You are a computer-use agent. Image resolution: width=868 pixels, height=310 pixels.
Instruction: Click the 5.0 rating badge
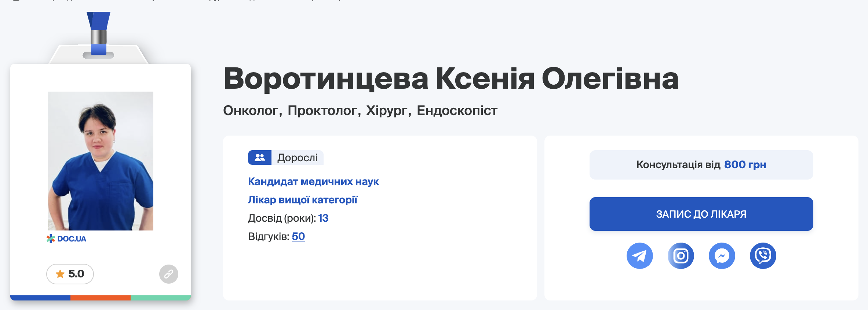click(x=70, y=274)
